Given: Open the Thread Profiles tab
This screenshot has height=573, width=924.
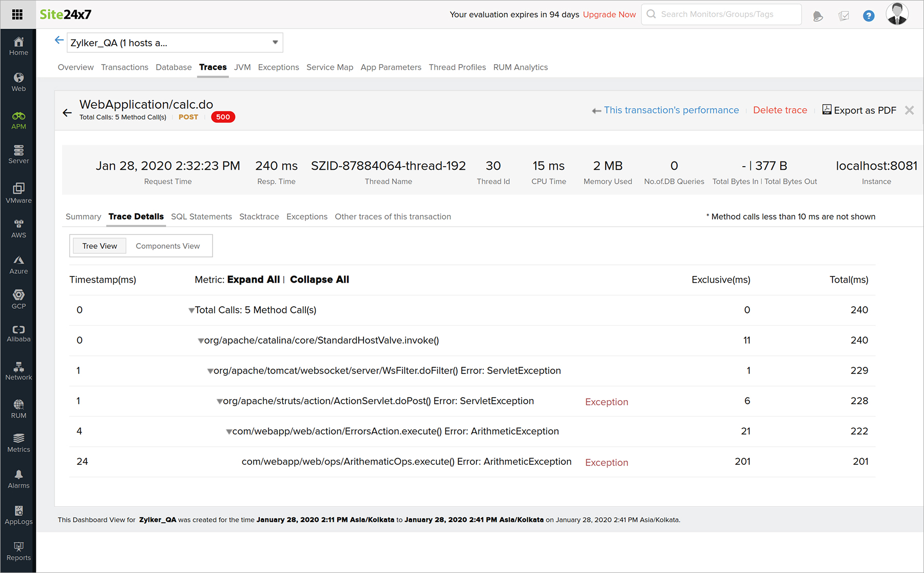Looking at the screenshot, I should 457,67.
